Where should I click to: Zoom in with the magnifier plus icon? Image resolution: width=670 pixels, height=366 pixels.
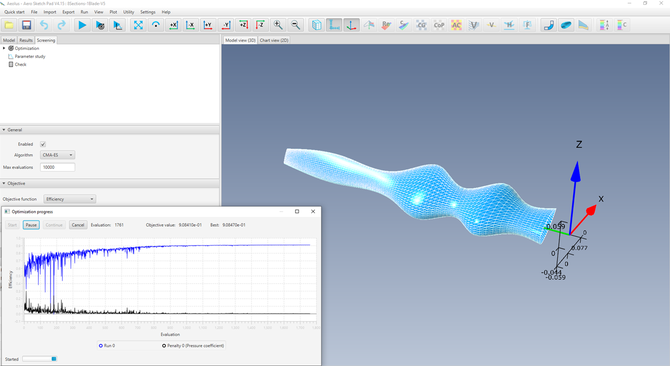point(278,25)
